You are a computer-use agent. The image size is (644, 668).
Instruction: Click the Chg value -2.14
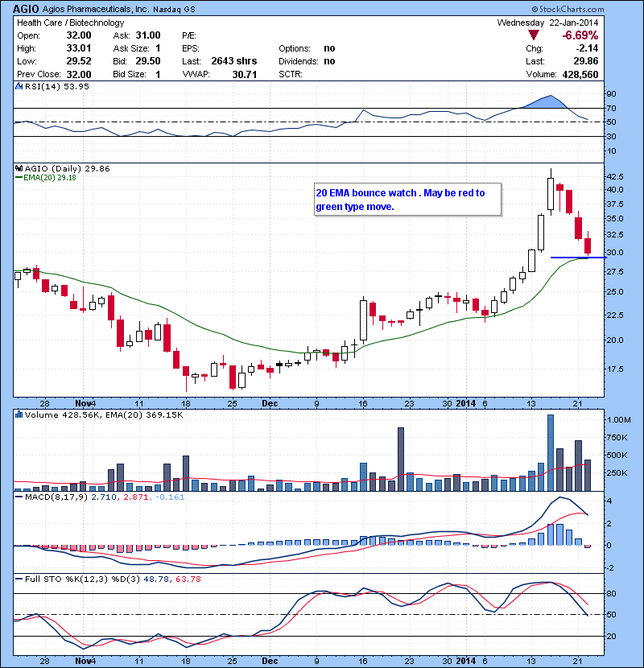pos(588,48)
